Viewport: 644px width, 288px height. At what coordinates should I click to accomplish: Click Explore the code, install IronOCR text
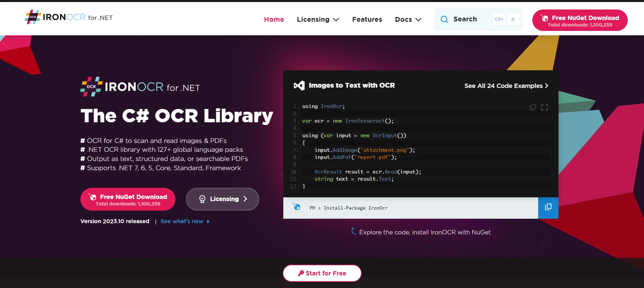pos(425,232)
